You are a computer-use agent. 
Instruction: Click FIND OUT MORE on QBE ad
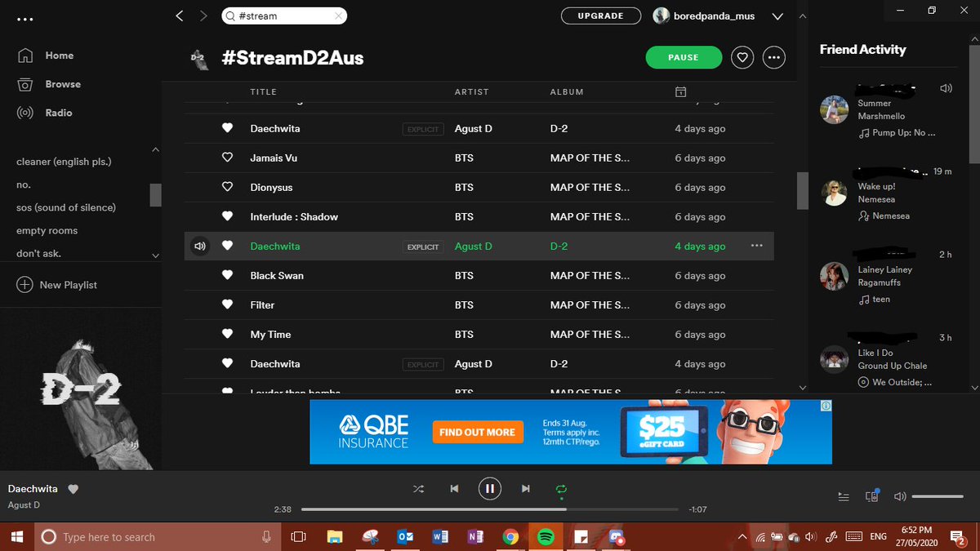477,432
